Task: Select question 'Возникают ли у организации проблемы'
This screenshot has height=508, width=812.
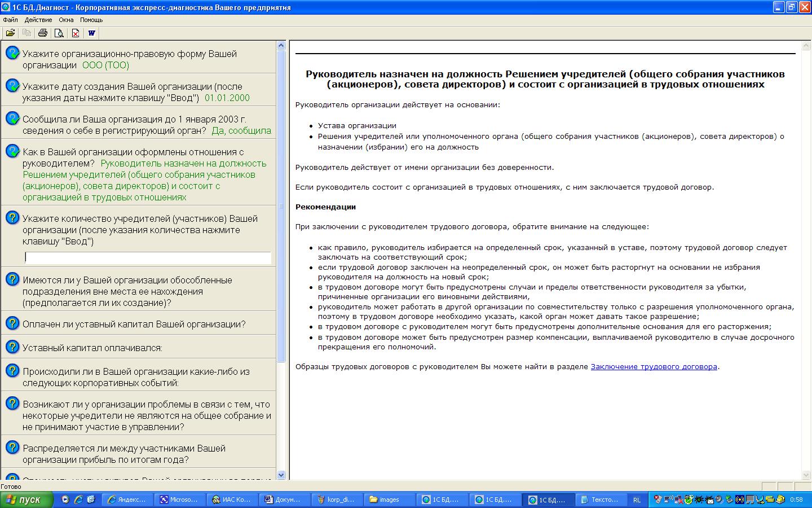Action: coord(147,415)
